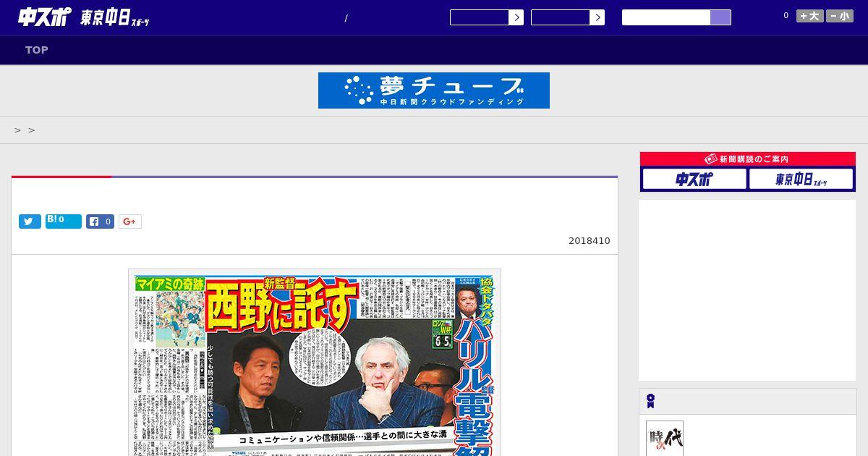Decrease font size with －小 button

(x=840, y=16)
